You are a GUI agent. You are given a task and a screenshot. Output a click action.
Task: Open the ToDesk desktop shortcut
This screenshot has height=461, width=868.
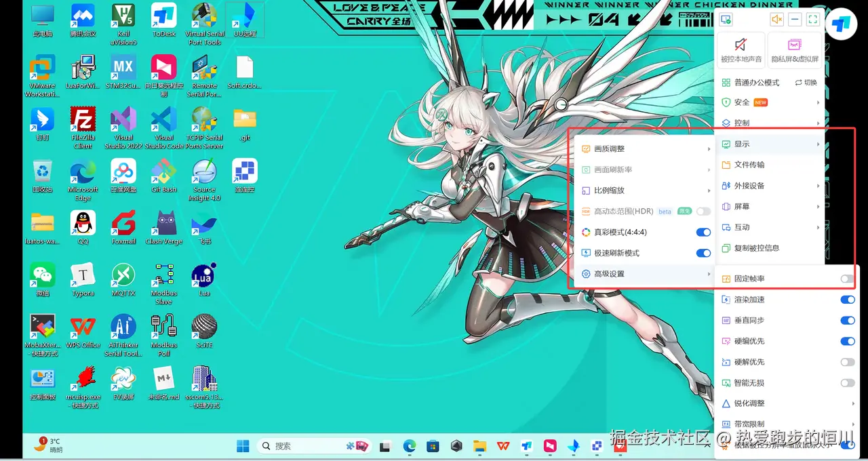click(164, 20)
